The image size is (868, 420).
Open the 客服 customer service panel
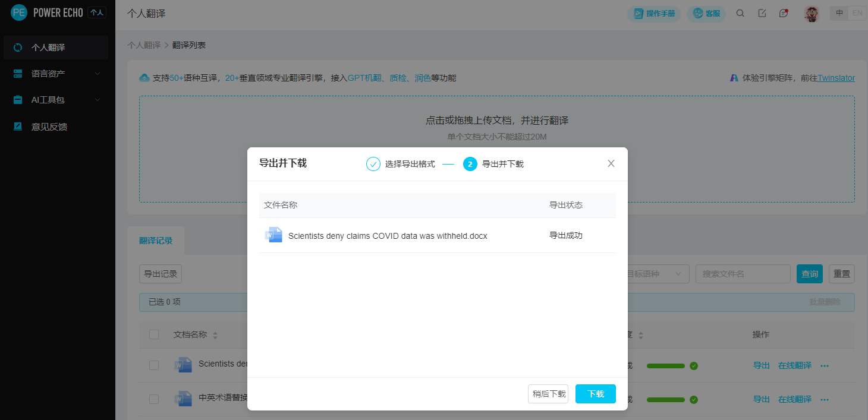point(706,13)
